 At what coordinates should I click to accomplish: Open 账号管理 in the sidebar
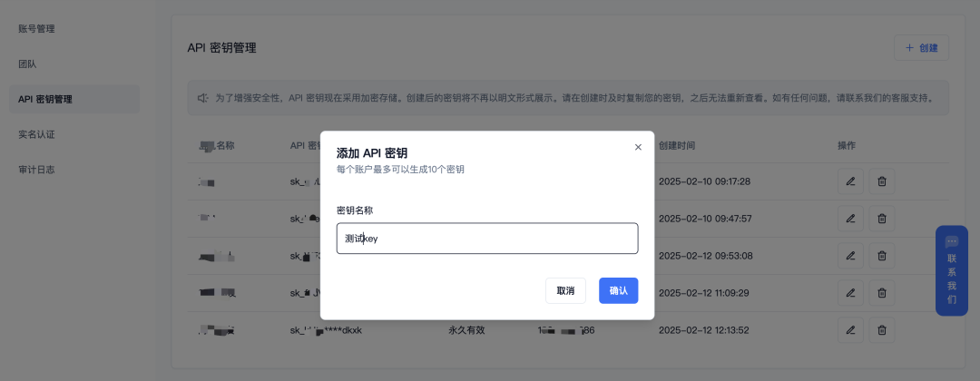click(37, 28)
